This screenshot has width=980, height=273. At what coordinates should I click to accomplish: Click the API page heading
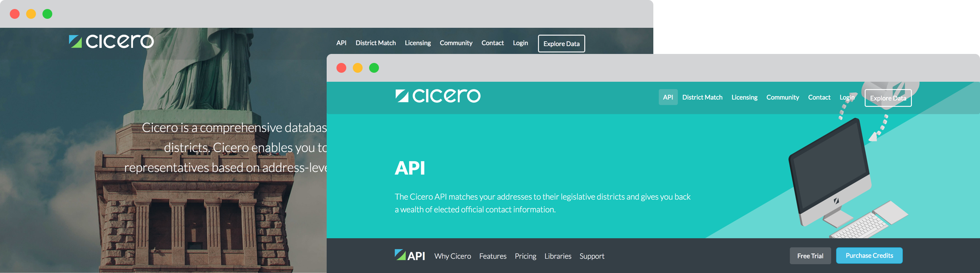tap(410, 168)
